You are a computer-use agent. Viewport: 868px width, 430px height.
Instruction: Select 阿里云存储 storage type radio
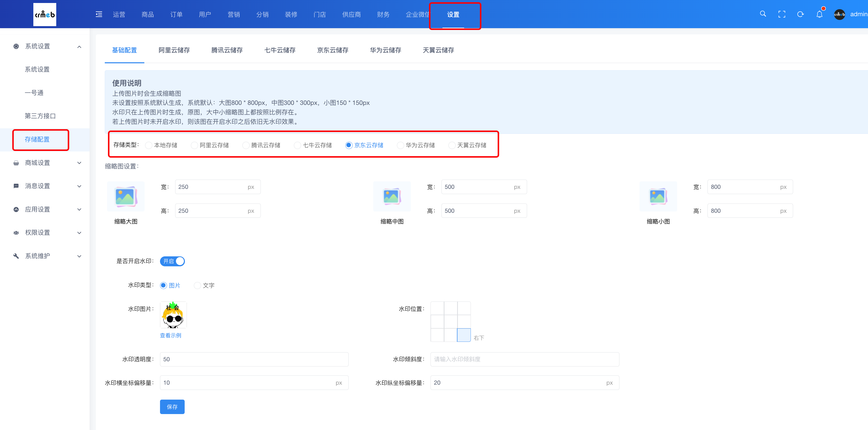[194, 145]
